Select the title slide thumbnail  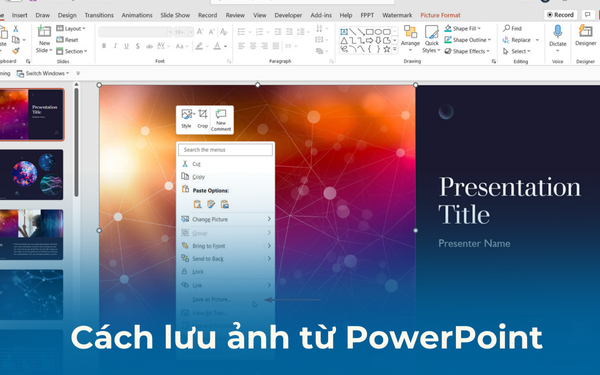(32, 114)
